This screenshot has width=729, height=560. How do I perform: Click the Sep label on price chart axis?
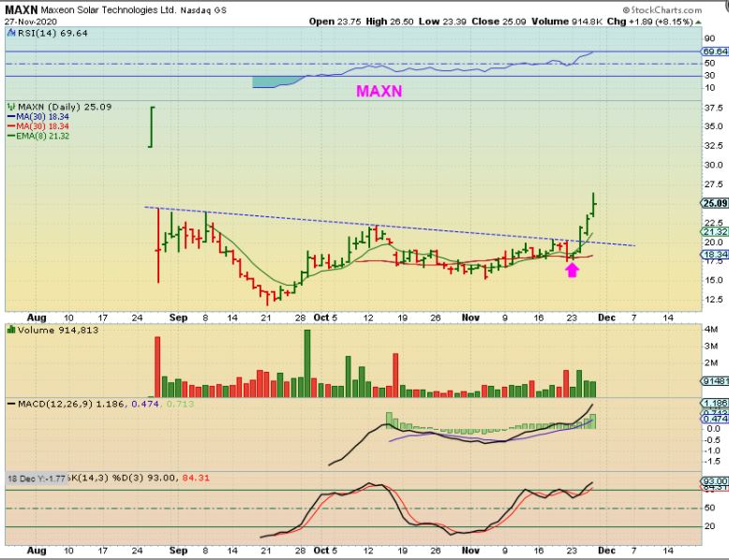(179, 317)
